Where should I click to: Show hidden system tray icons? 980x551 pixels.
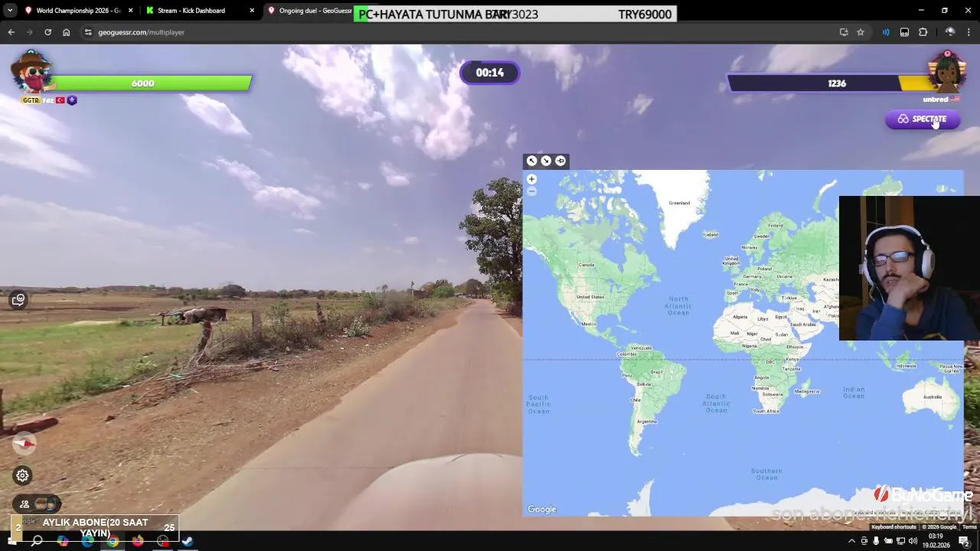point(851,541)
